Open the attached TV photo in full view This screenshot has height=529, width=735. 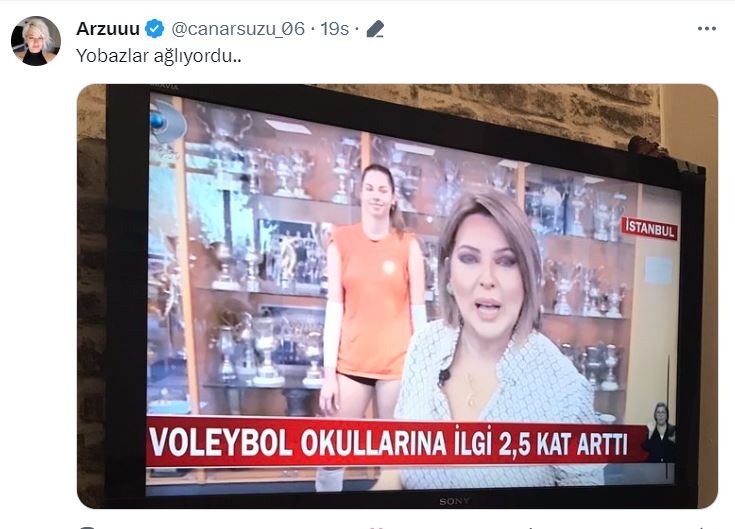[x=397, y=296]
